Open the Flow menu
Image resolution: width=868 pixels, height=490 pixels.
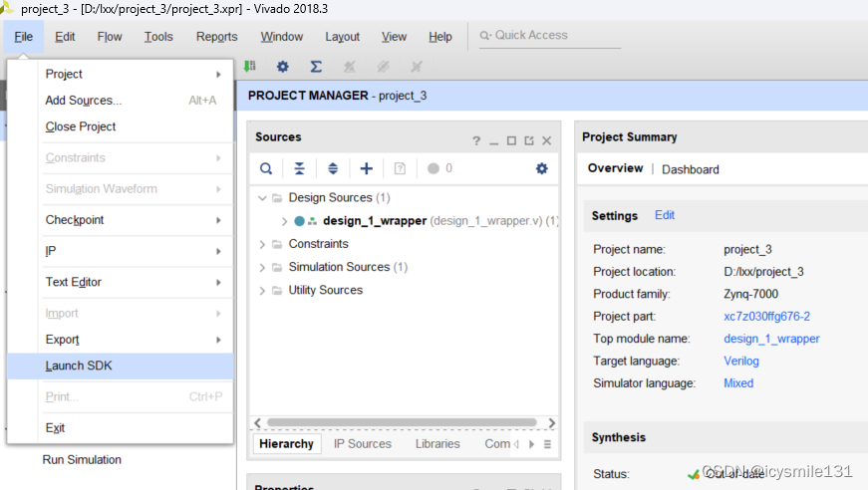(x=110, y=37)
